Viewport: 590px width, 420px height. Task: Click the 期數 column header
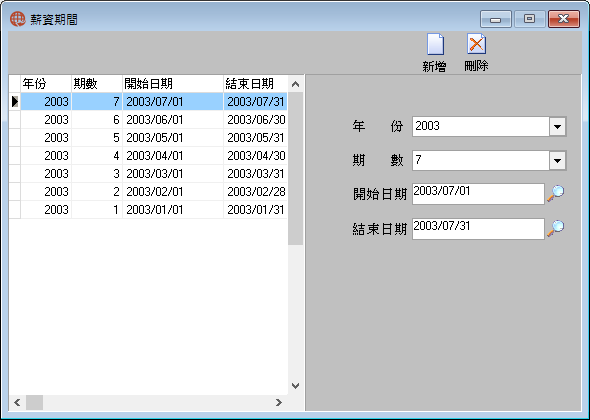(97, 84)
